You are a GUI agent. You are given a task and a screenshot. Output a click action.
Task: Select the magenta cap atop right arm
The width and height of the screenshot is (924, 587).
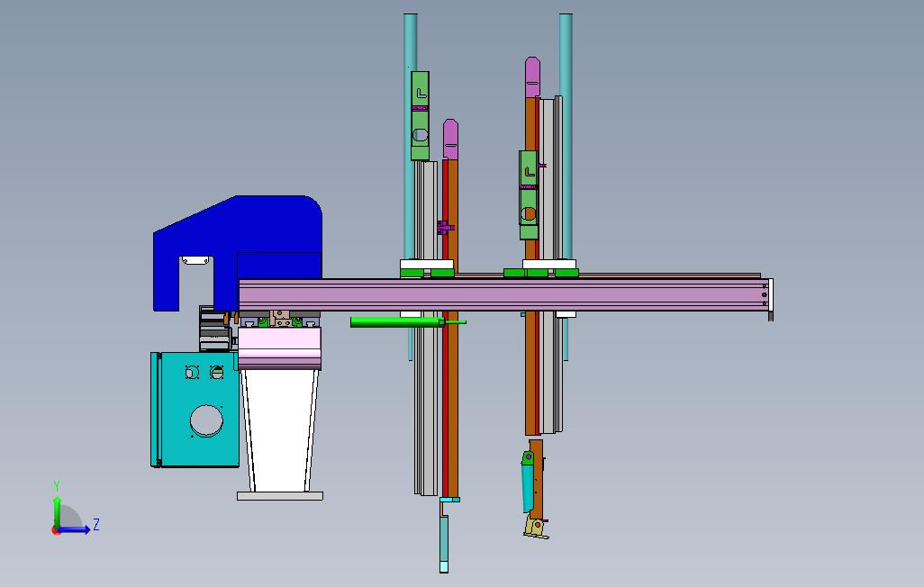[x=533, y=77]
